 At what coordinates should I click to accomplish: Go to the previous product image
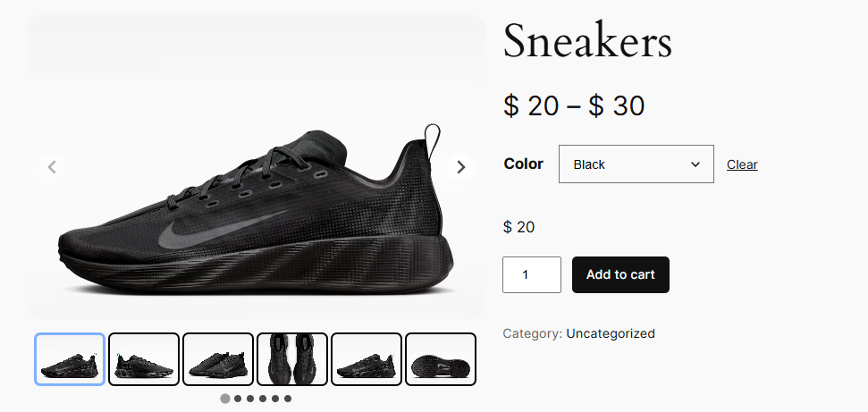point(52,166)
